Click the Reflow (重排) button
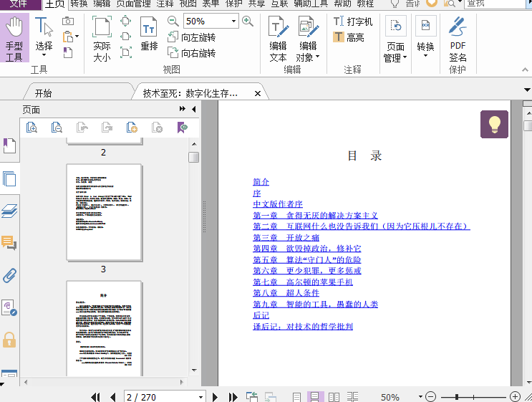532x402 pixels. (149, 34)
